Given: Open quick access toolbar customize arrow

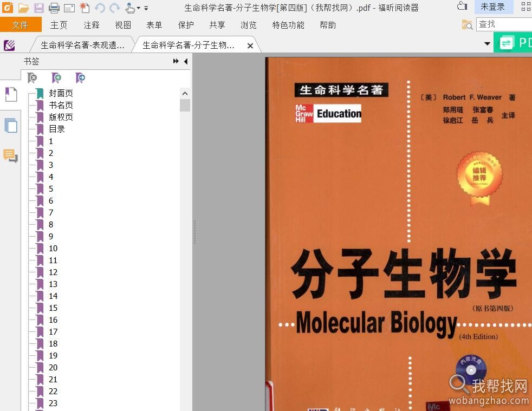Looking at the screenshot, I should point(146,8).
